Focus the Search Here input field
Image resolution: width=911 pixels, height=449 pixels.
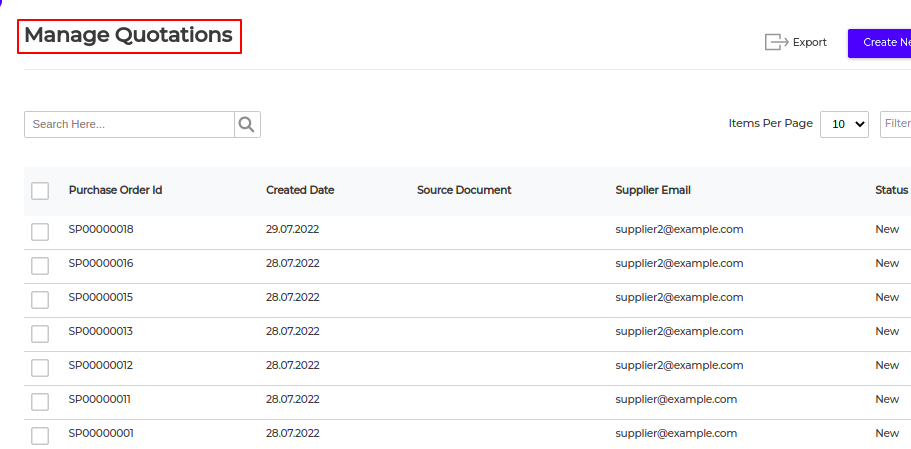click(129, 124)
